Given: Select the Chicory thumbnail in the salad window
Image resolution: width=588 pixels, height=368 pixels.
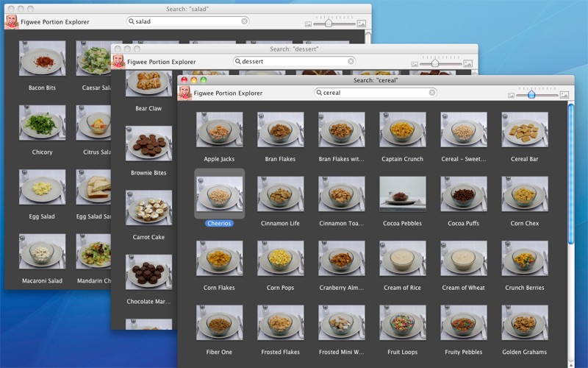Looking at the screenshot, I should pos(43,122).
